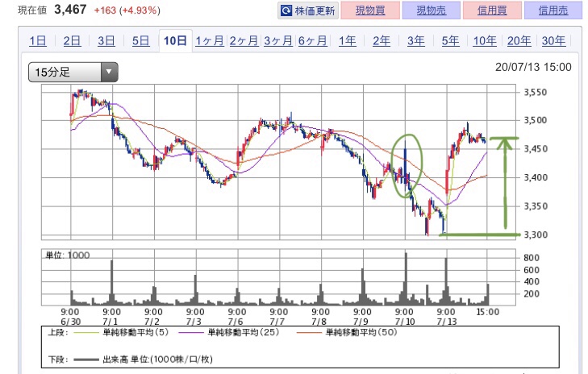
Task: Select the 2日 period tab
Action: point(72,41)
